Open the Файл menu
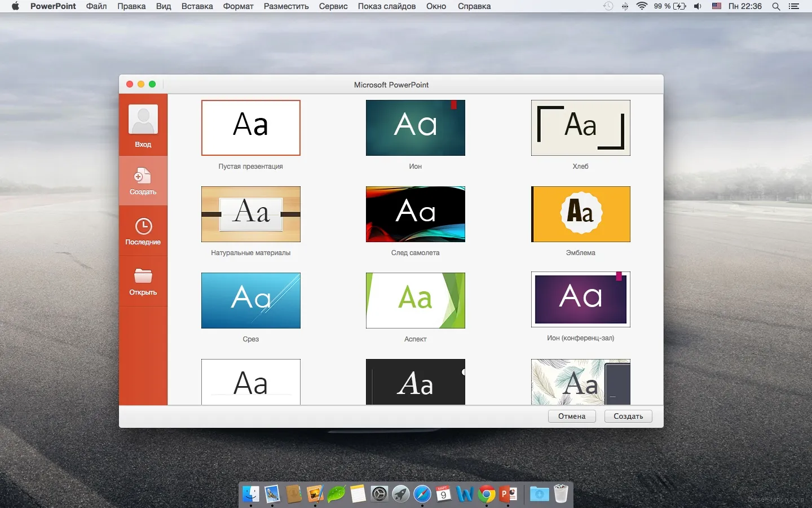The width and height of the screenshot is (812, 508). point(96,6)
